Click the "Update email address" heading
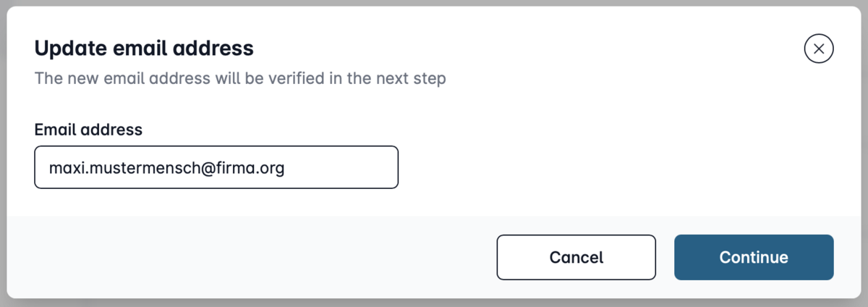 144,49
